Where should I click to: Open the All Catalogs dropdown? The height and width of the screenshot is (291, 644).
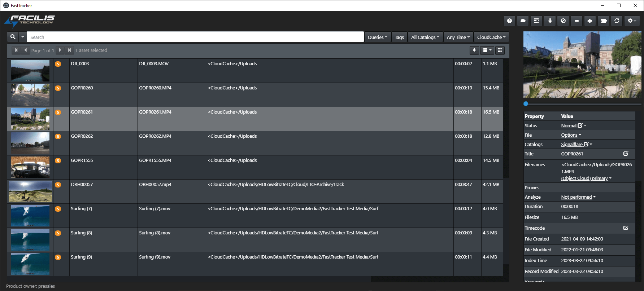tap(425, 37)
